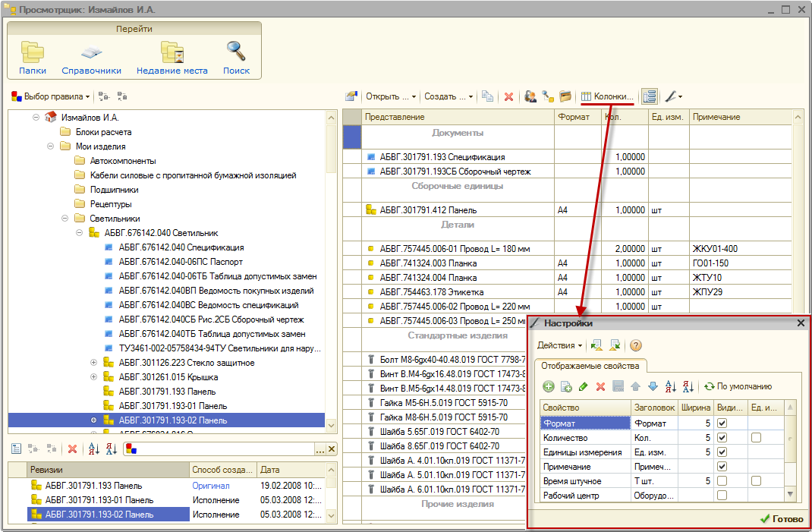The height and width of the screenshot is (532, 812).
Task: Click the green add property icon in Настройки
Action: (x=549, y=386)
